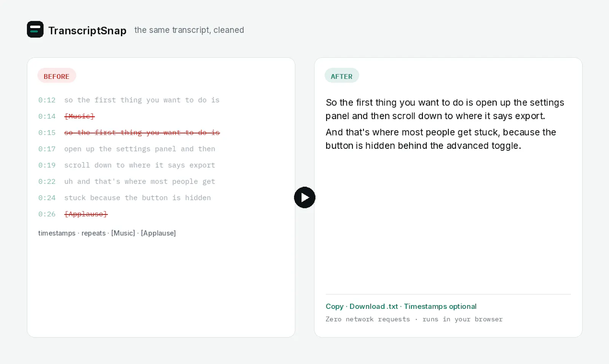The image size is (609, 364).
Task: Click the Copy link
Action: (335, 307)
